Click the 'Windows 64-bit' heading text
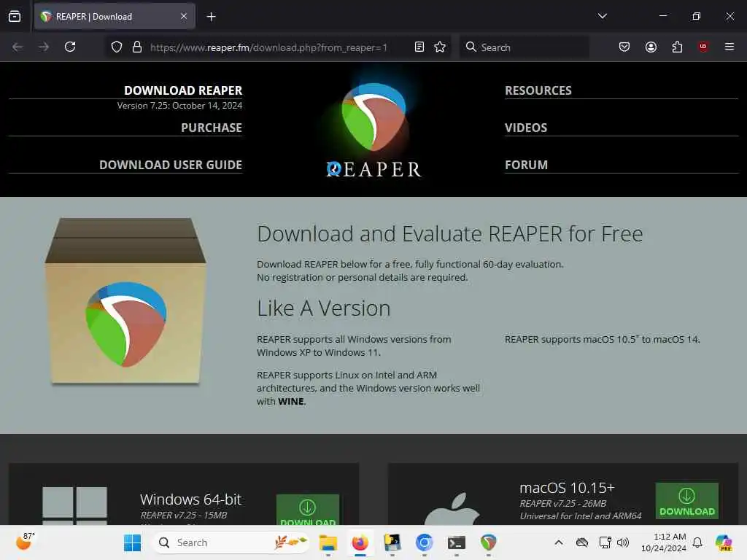Viewport: 747px width, 560px height. [x=190, y=499]
